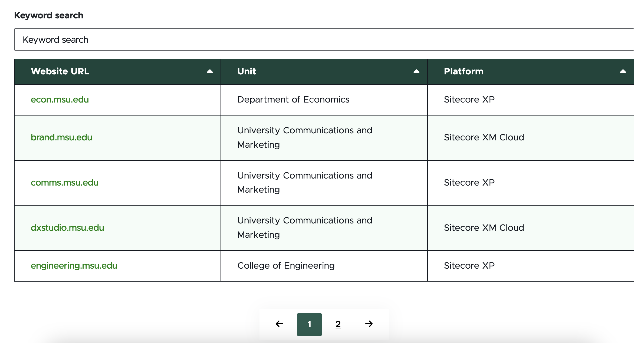Click Sitecore XP in comms.msu.edu row

coord(469,183)
